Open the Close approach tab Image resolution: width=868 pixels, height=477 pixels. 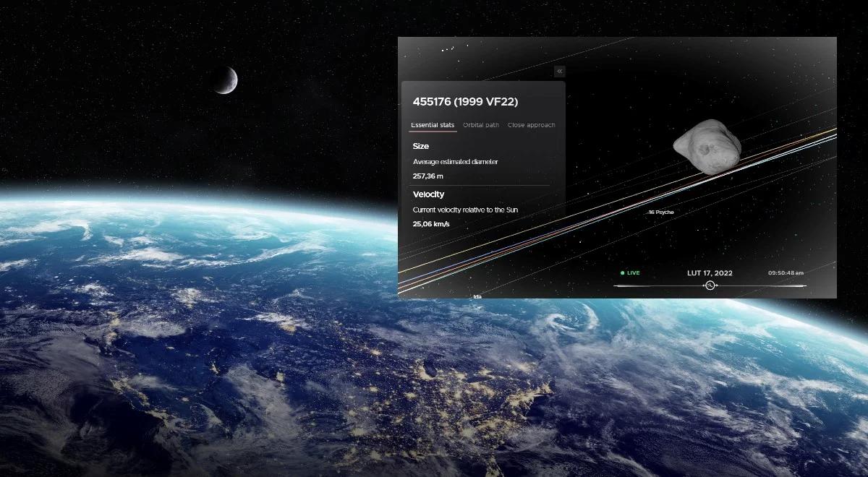point(532,125)
